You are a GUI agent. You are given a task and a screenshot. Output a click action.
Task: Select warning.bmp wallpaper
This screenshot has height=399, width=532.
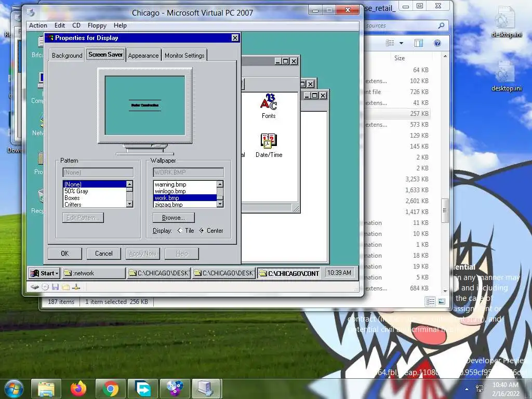pos(185,184)
